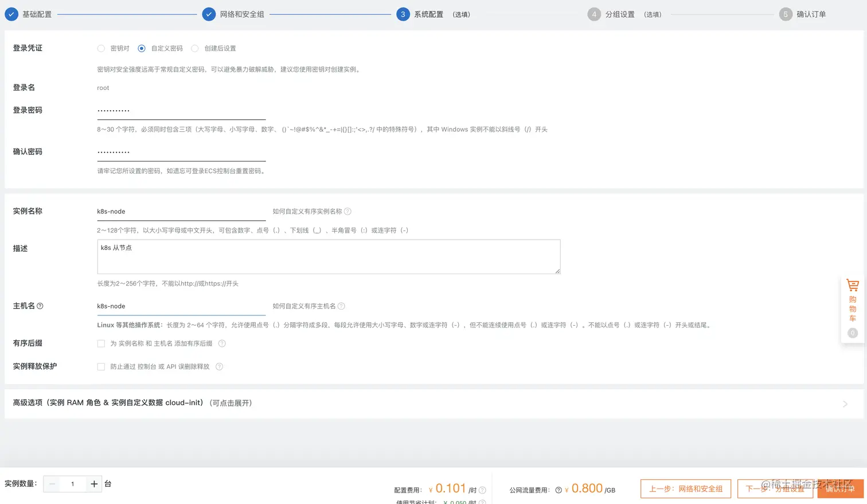
Task: Click the root login name text
Action: coord(103,88)
